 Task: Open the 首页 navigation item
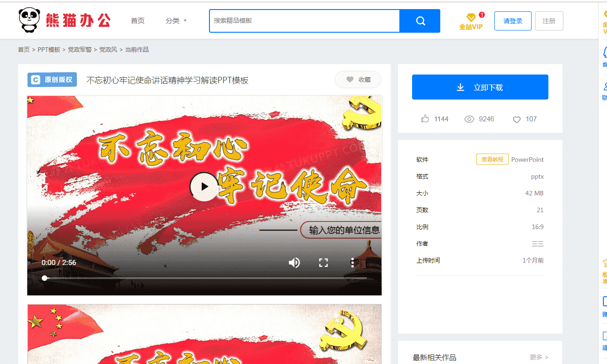[x=138, y=21]
